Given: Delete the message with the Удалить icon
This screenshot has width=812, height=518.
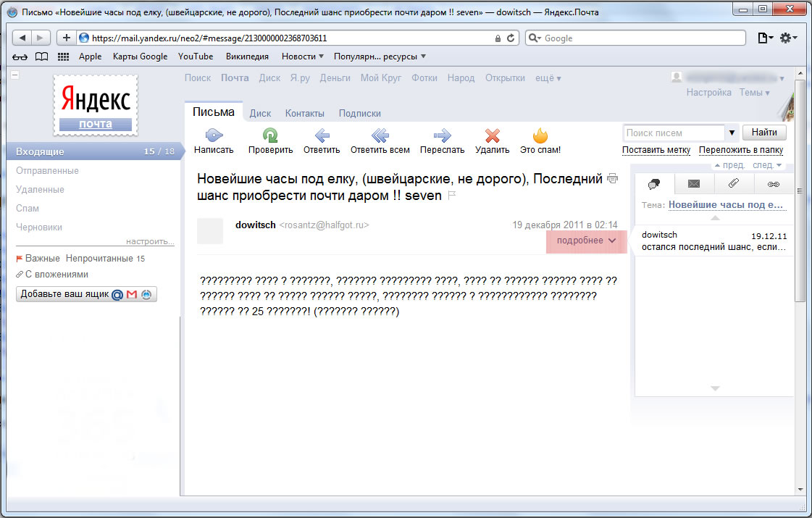Looking at the screenshot, I should pyautogui.click(x=493, y=135).
